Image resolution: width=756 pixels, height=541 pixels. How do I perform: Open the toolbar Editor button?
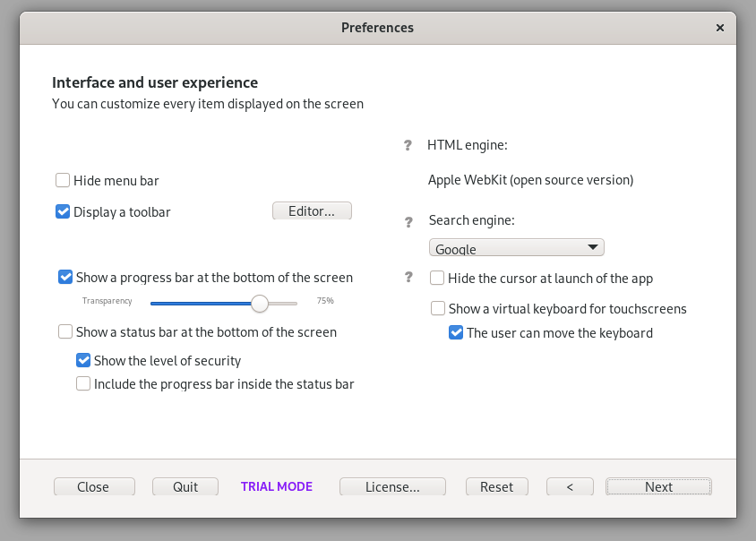312,211
